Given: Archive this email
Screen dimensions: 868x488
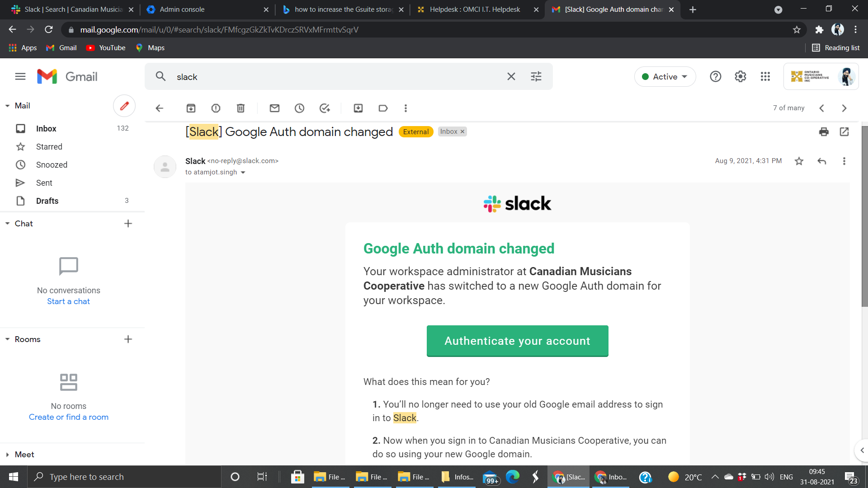Looking at the screenshot, I should (191, 108).
